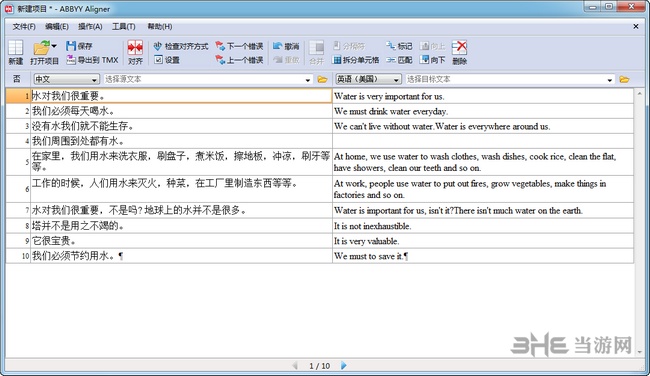Click cell starting '工作的时候，人们用水来灭火'
Screen dimensions: 650x376
[x=181, y=189]
